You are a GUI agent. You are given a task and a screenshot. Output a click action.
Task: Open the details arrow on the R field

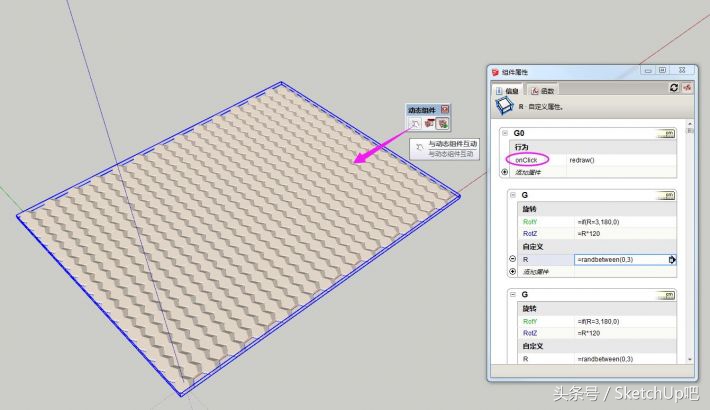[672, 260]
